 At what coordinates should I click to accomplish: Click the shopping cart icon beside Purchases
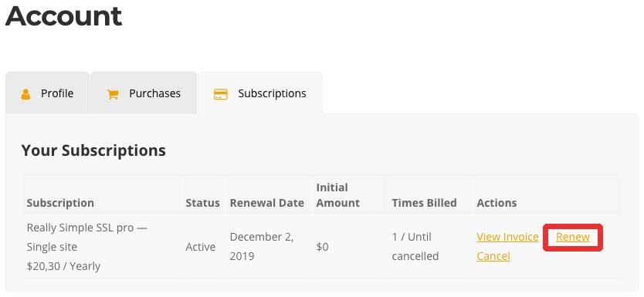pyautogui.click(x=112, y=94)
